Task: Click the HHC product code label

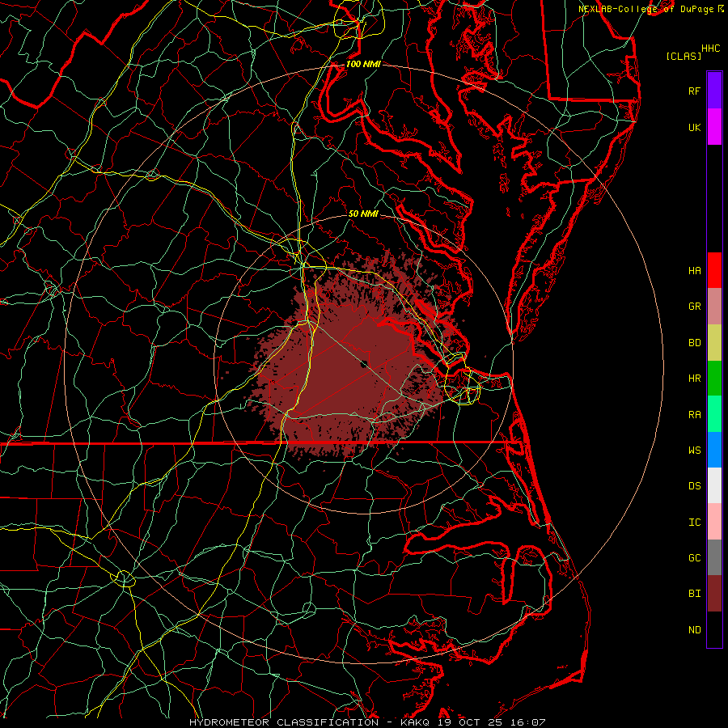Action: (x=710, y=49)
